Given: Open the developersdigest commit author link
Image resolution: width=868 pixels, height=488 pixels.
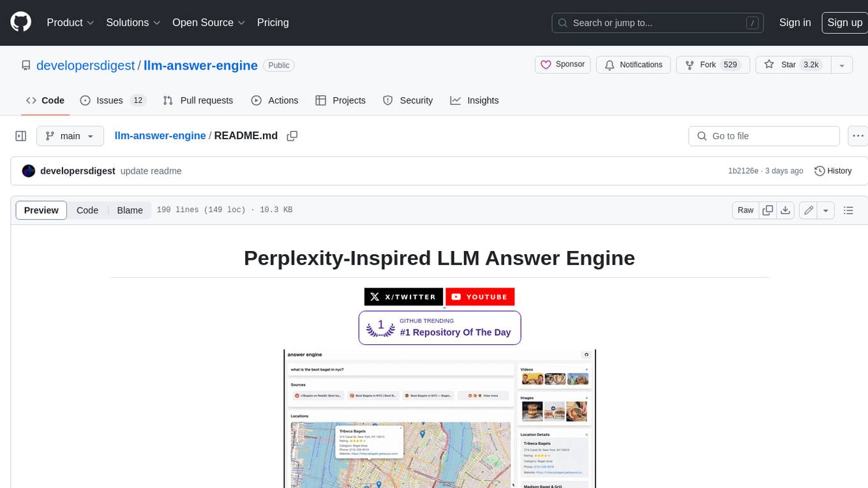Looking at the screenshot, I should click(x=78, y=171).
